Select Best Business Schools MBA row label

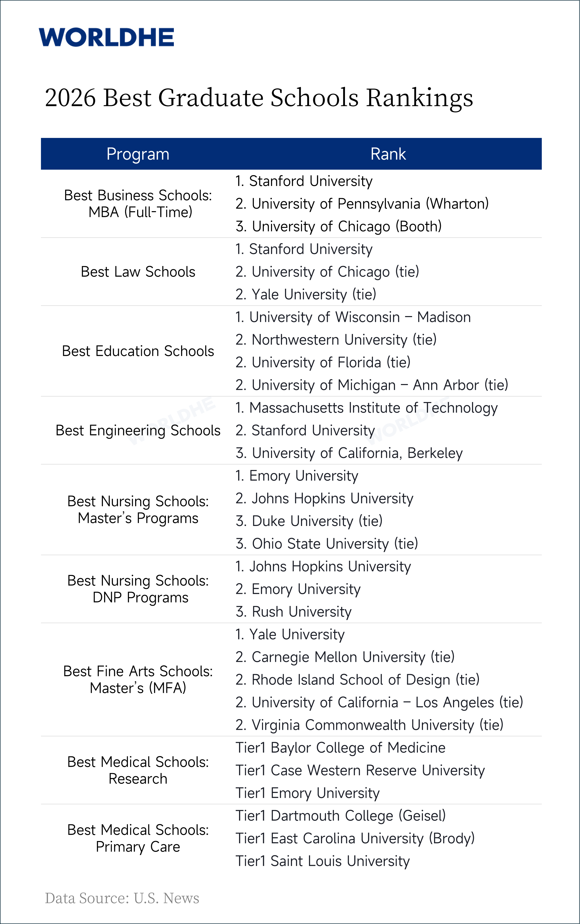[x=138, y=203]
